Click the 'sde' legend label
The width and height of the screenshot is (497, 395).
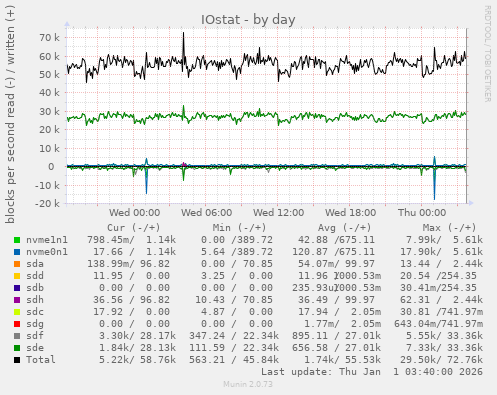click(x=35, y=348)
